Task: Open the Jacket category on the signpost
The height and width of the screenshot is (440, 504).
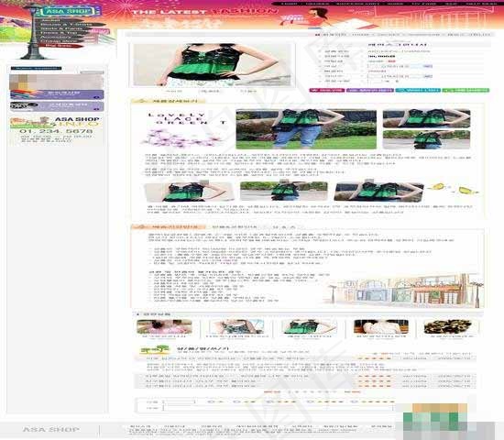Action: pyautogui.click(x=51, y=20)
